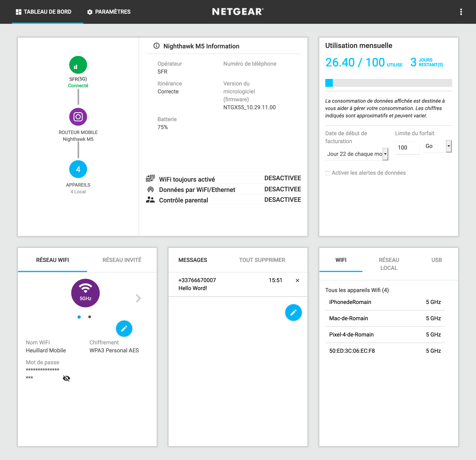Click the blue 4 devices circle
The width and height of the screenshot is (476, 460).
pos(78,169)
